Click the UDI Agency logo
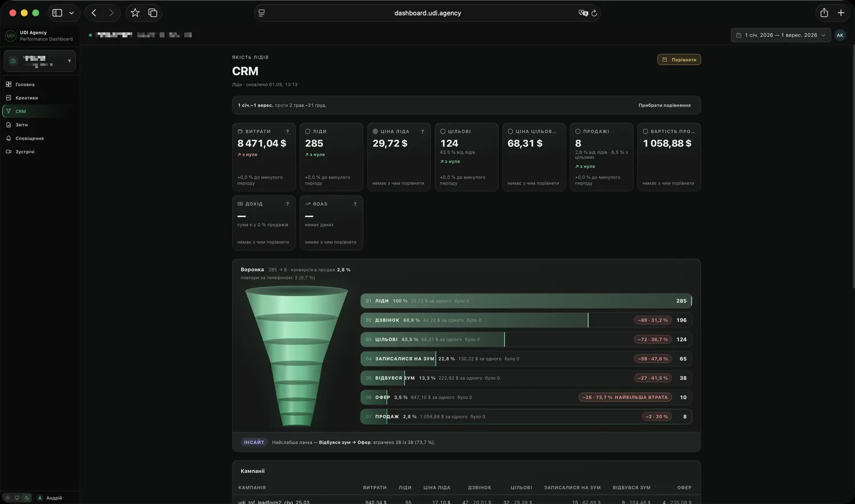The width and height of the screenshot is (855, 504). click(x=10, y=36)
